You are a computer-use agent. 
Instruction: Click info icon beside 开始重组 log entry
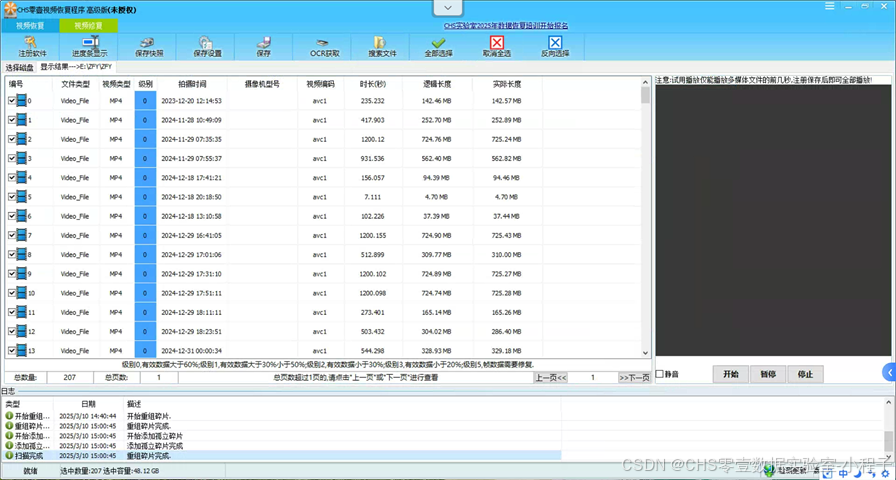(x=9, y=415)
